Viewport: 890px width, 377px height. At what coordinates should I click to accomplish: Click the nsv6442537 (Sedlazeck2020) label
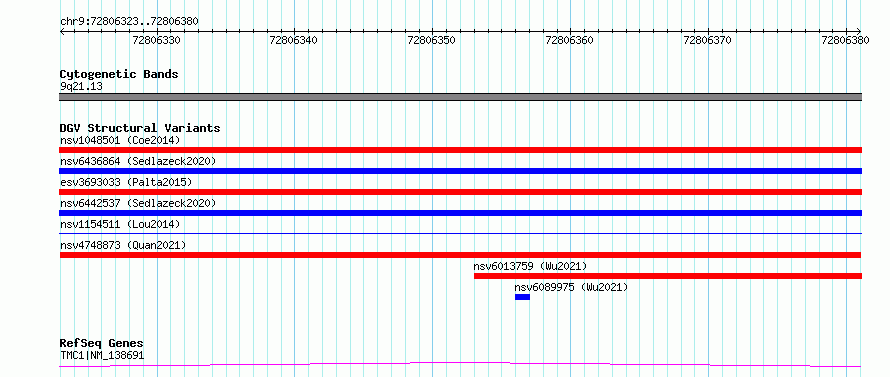coord(138,203)
